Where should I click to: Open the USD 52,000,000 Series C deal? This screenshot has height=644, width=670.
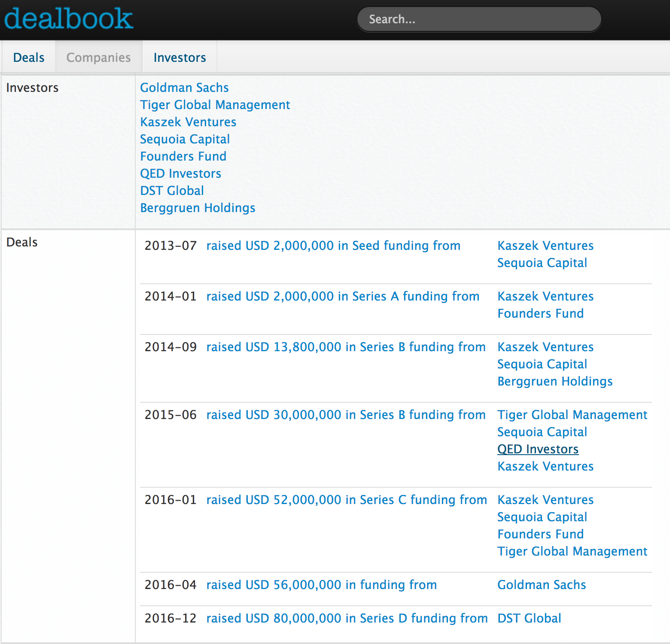[347, 500]
